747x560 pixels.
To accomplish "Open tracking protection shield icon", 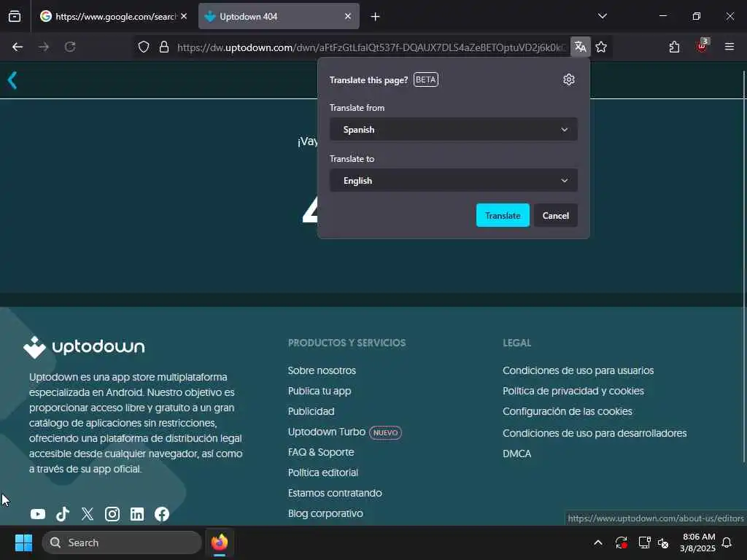I will (x=144, y=47).
